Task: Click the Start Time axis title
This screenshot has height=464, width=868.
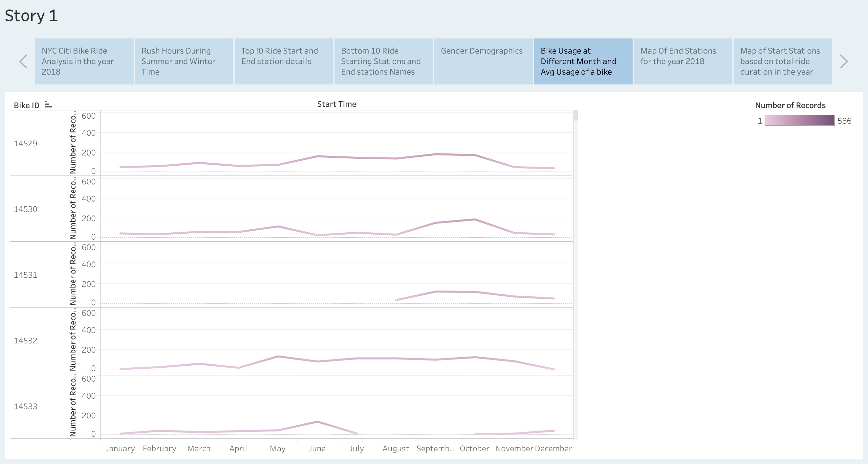Action: point(336,104)
